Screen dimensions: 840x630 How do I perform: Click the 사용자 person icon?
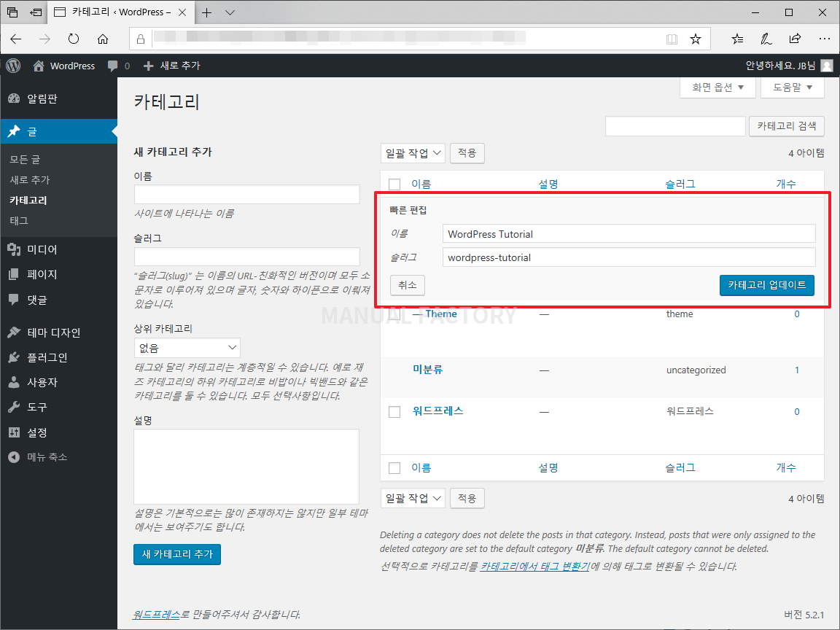point(14,382)
